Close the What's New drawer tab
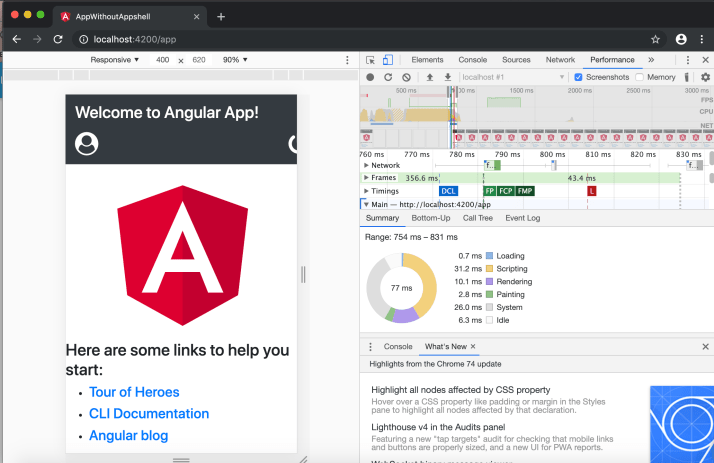The image size is (714, 463). (x=473, y=346)
